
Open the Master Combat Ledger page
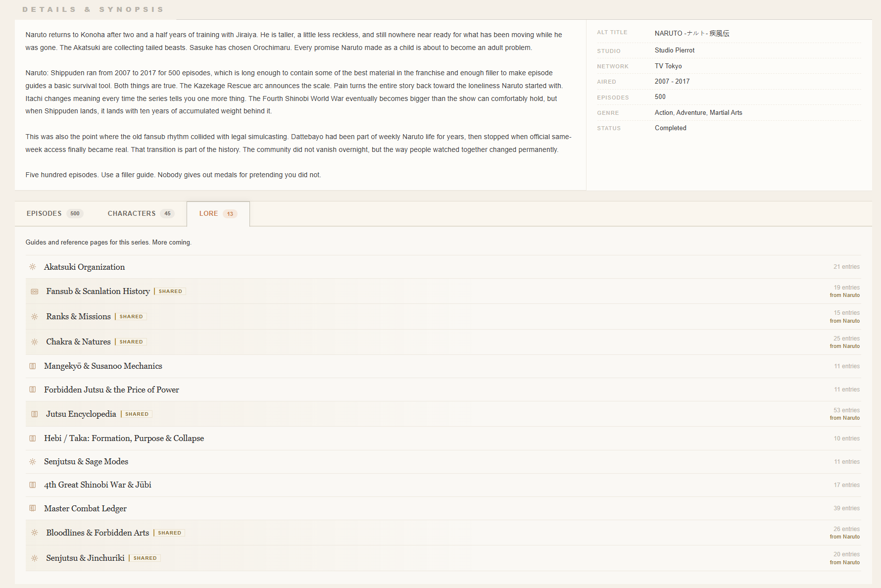coord(85,508)
